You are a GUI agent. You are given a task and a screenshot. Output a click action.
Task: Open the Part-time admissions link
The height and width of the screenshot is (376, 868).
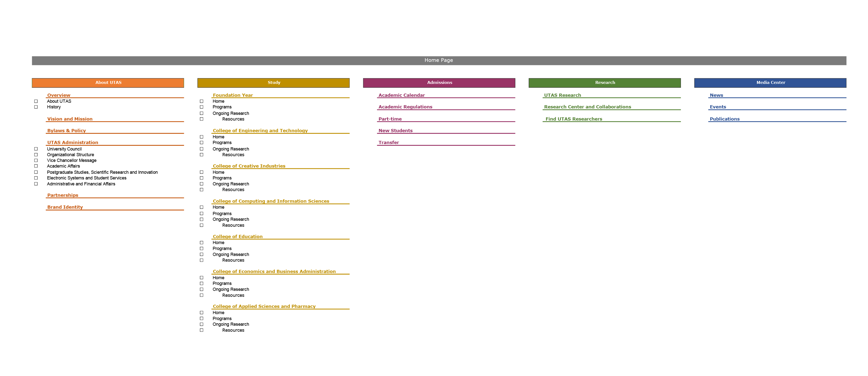coord(390,119)
